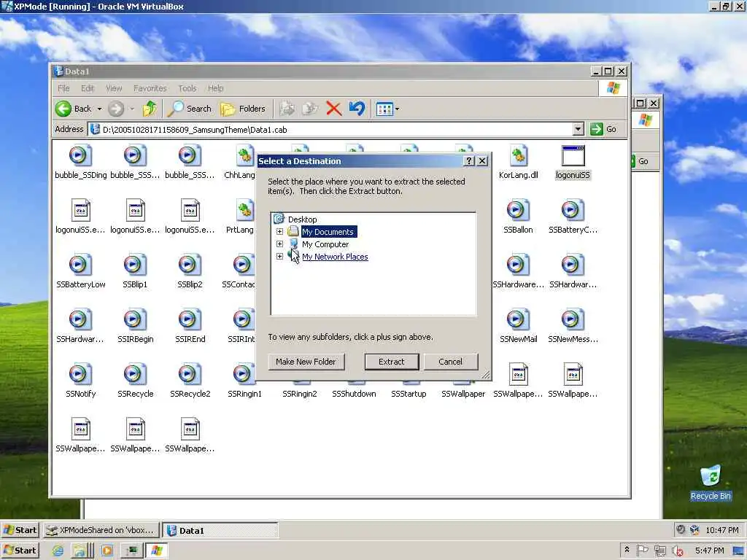This screenshot has width=747, height=560.
Task: Select the SSBlip2 sound file
Action: click(190, 273)
